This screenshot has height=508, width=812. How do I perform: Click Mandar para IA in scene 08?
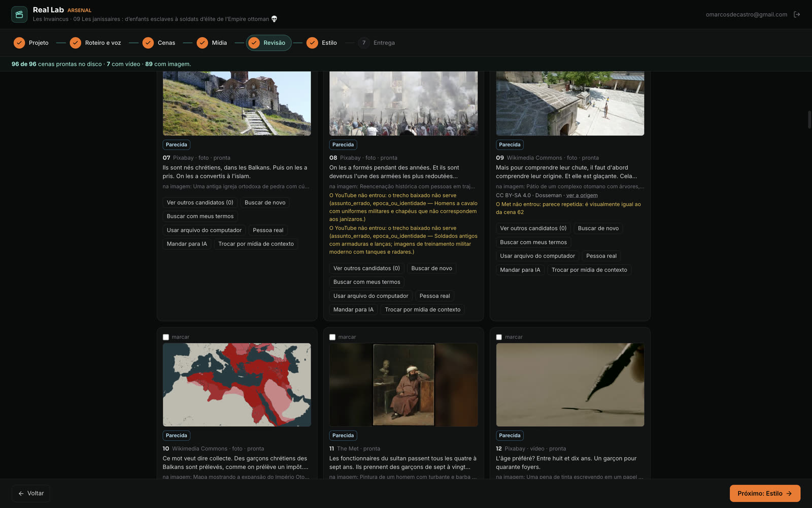pyautogui.click(x=353, y=309)
